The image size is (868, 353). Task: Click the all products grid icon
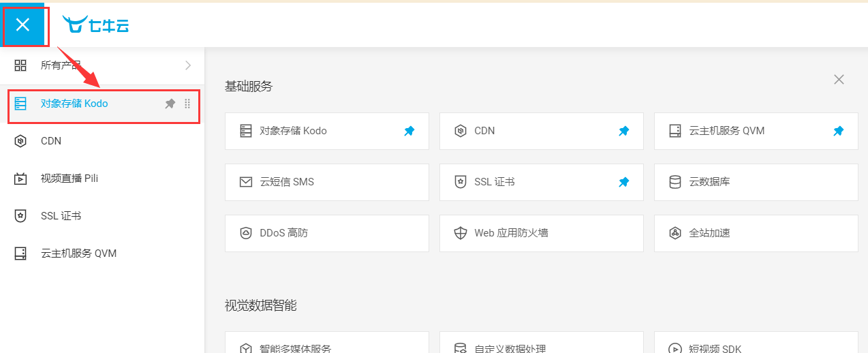(x=20, y=65)
